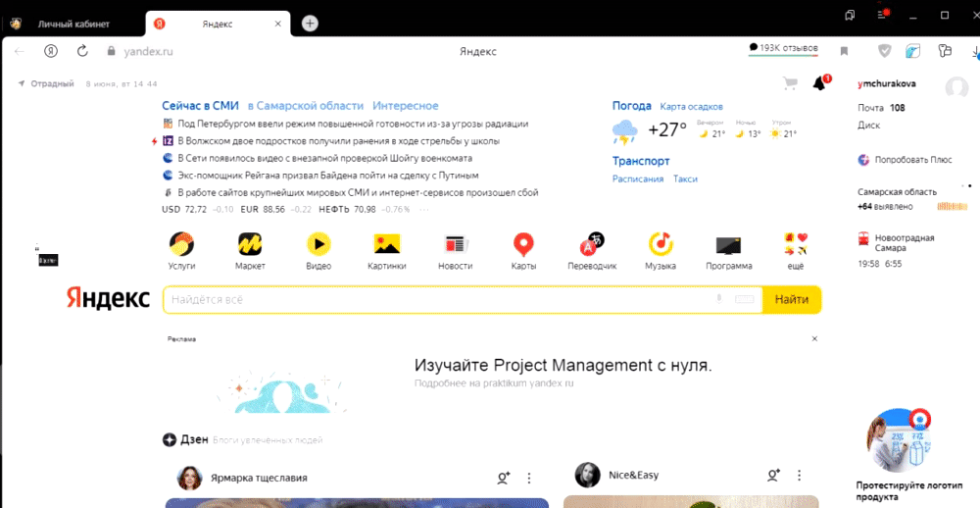Open the Музыка music icon
Viewport: 980px width, 508px height.
click(661, 244)
